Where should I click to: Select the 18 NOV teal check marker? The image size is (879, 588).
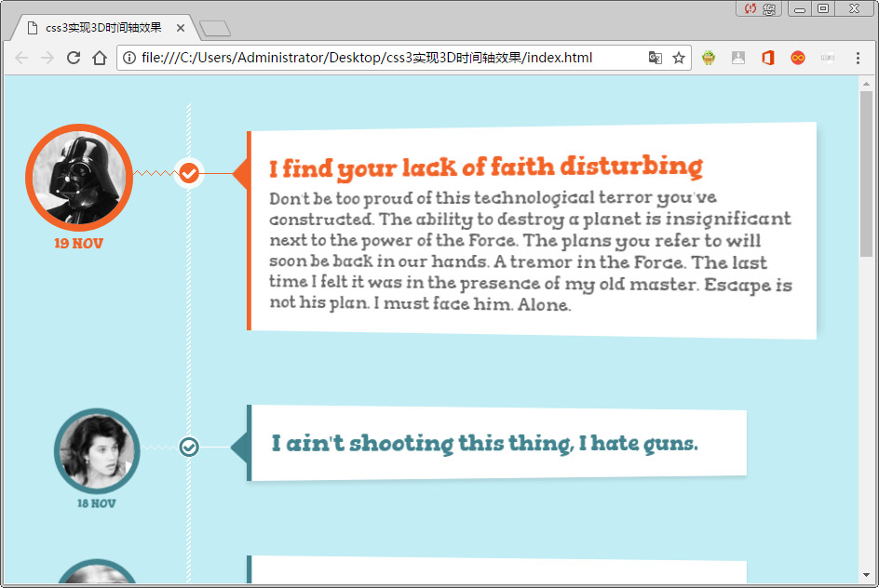pyautogui.click(x=189, y=447)
